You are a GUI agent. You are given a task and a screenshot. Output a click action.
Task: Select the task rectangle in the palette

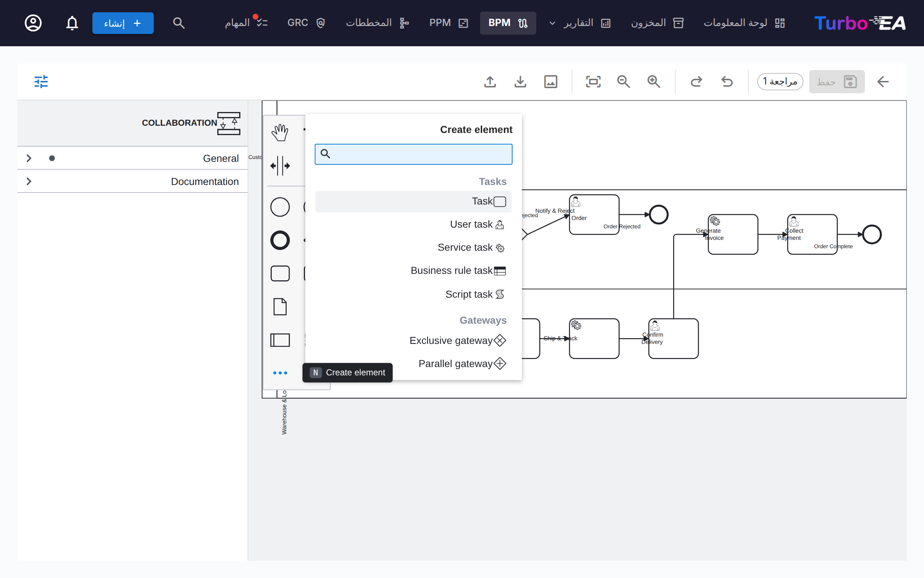tap(280, 274)
